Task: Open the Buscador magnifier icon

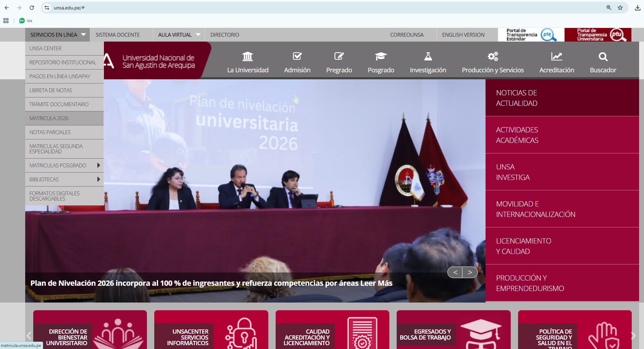Action: tap(603, 57)
